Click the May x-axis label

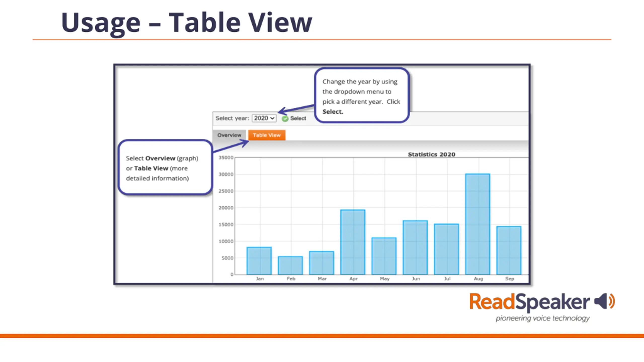click(385, 279)
